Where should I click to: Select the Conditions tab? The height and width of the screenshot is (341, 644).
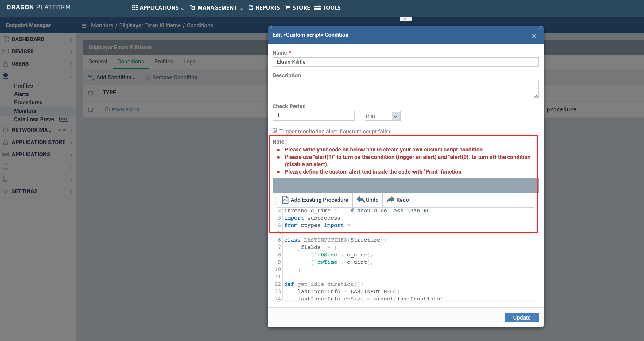pyautogui.click(x=131, y=62)
